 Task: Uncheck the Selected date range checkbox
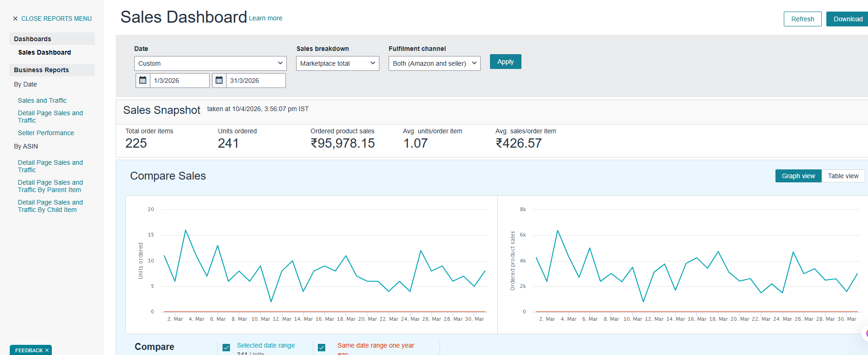(x=226, y=348)
